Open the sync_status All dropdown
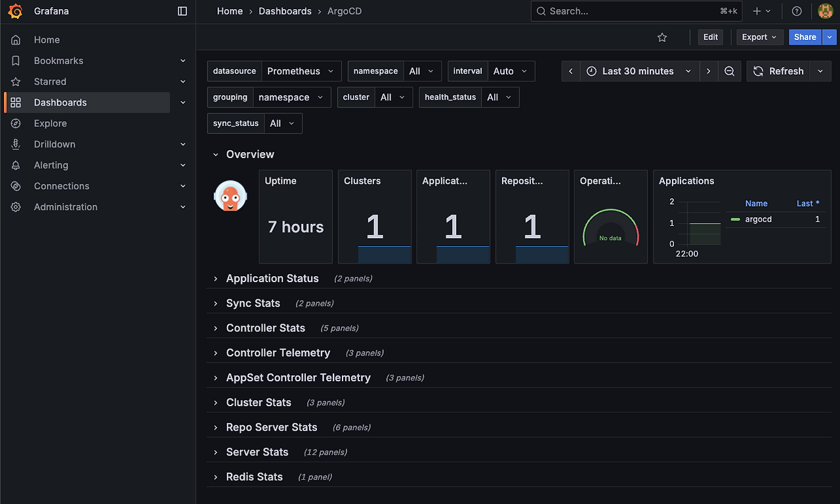Screen dimensions: 840x504 283,123
